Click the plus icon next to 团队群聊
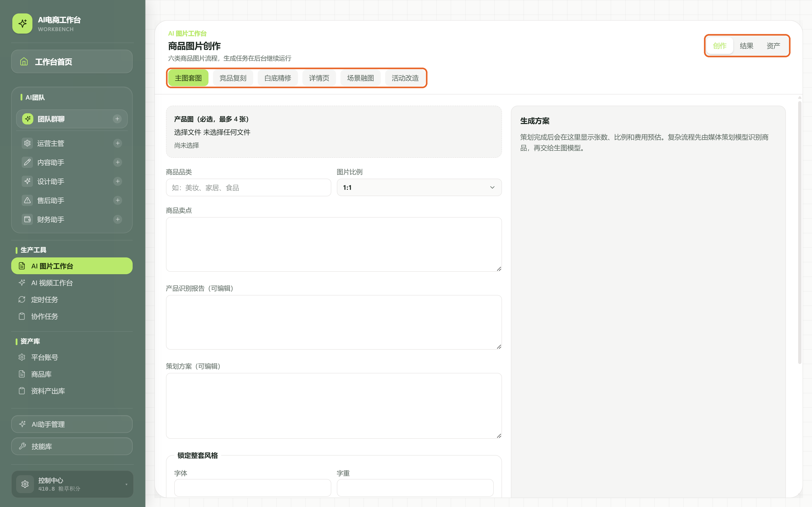The height and width of the screenshot is (507, 812). (117, 119)
